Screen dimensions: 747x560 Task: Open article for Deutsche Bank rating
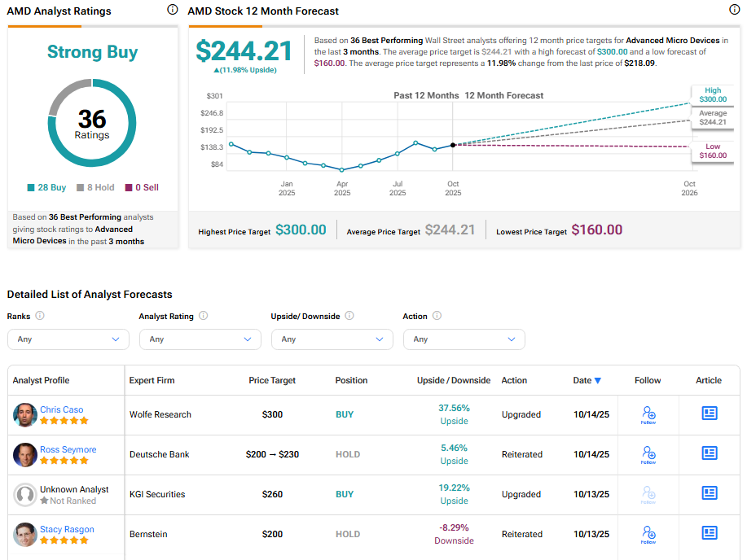point(709,453)
